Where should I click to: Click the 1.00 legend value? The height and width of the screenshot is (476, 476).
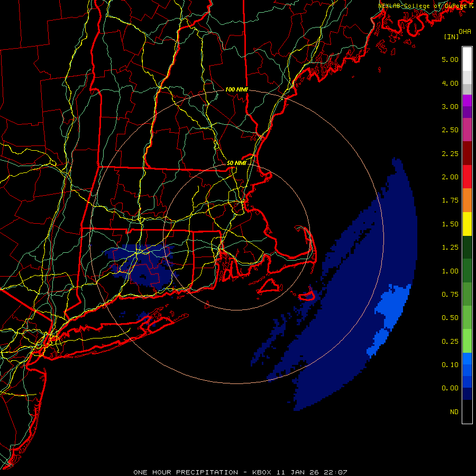coord(450,271)
